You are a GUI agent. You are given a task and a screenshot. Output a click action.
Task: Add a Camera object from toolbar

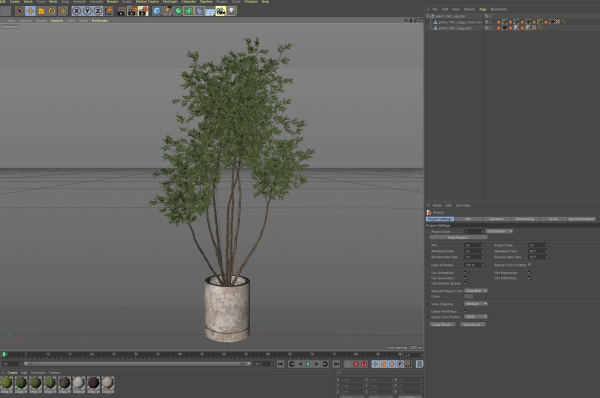point(221,11)
